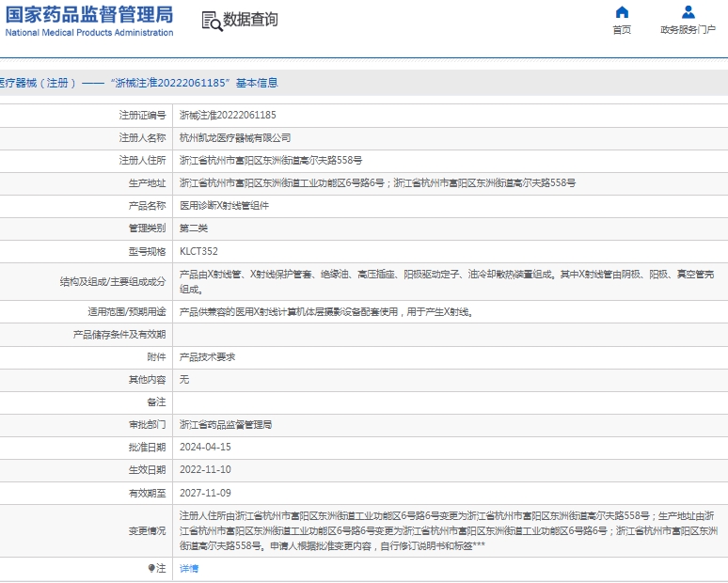This screenshot has width=728, height=583.
Task: Click the 批准日期 field label
Action: click(147, 447)
